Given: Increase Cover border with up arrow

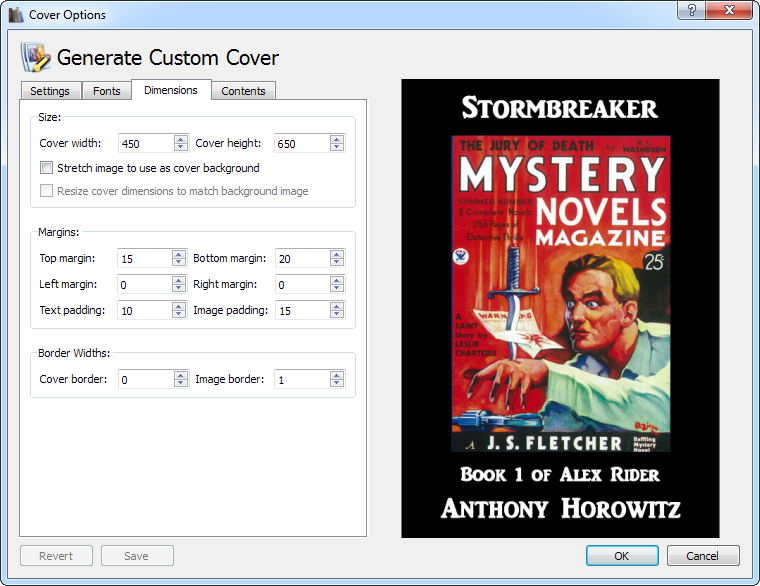Looking at the screenshot, I should click(181, 375).
